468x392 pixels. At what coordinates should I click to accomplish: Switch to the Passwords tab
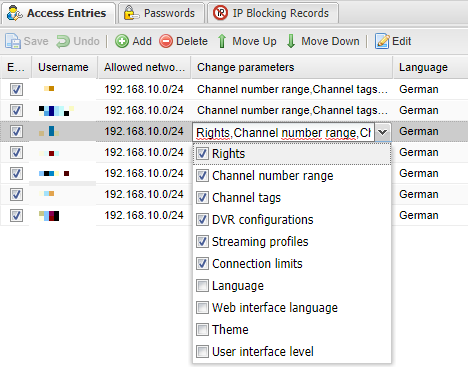click(x=161, y=13)
